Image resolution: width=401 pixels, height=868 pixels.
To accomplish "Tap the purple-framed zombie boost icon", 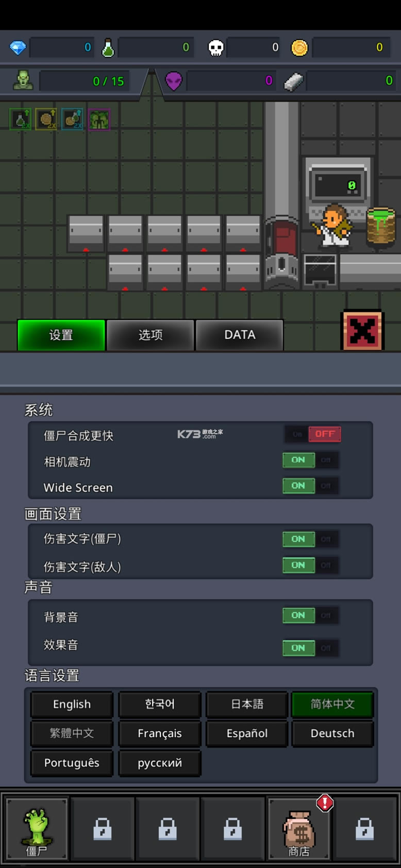I will tap(99, 120).
